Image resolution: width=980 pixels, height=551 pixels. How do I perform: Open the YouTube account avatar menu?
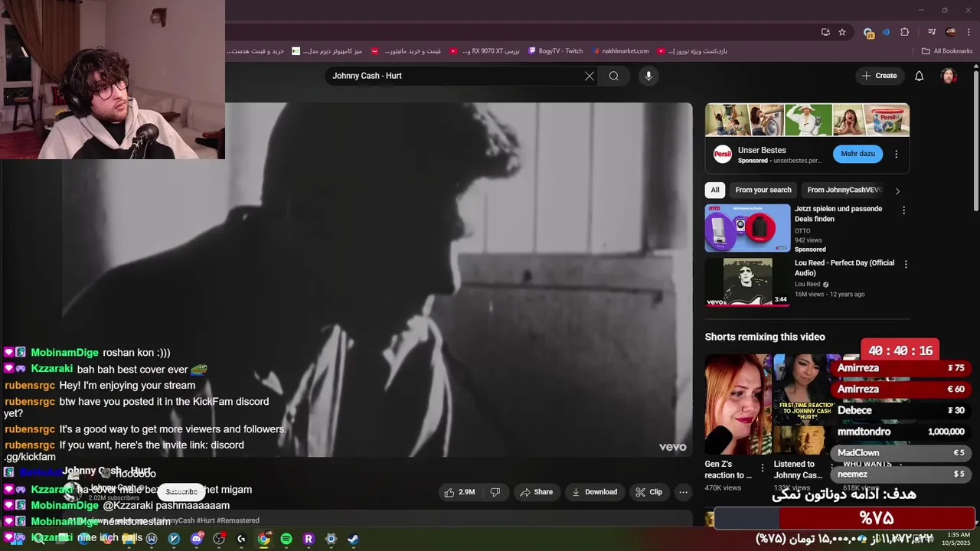coord(949,76)
